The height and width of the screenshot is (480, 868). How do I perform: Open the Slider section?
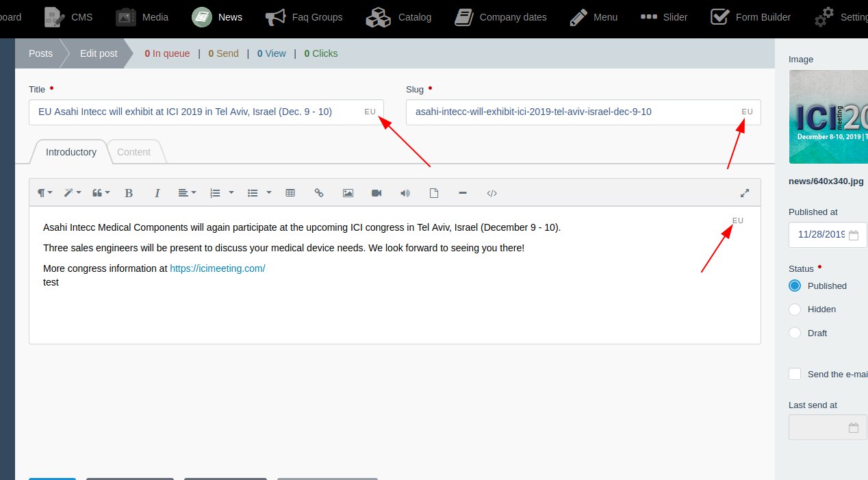(664, 17)
